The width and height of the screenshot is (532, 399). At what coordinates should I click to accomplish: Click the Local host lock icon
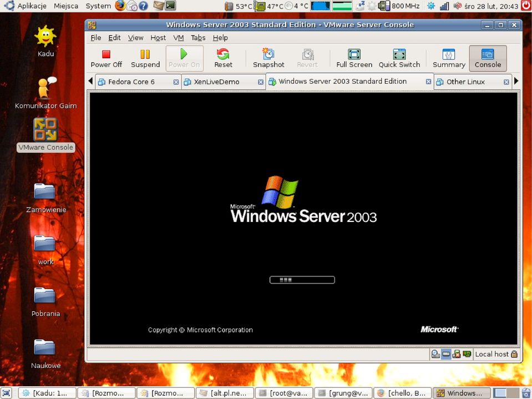point(514,354)
